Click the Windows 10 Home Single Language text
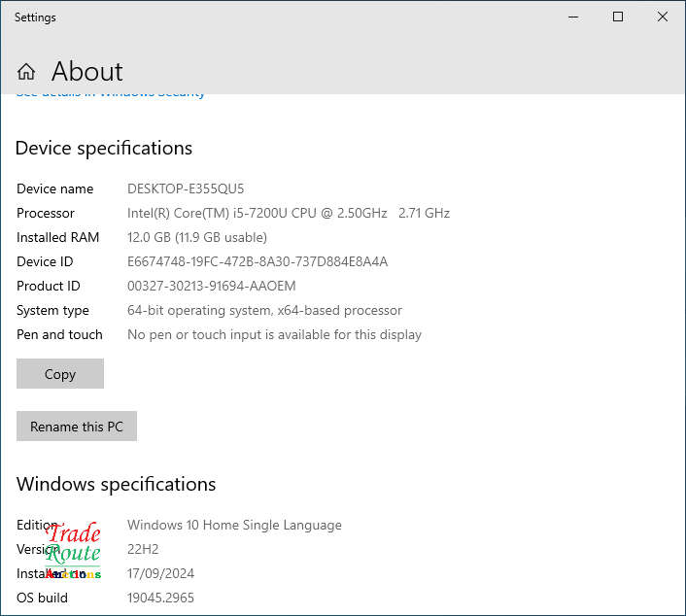 pos(234,525)
